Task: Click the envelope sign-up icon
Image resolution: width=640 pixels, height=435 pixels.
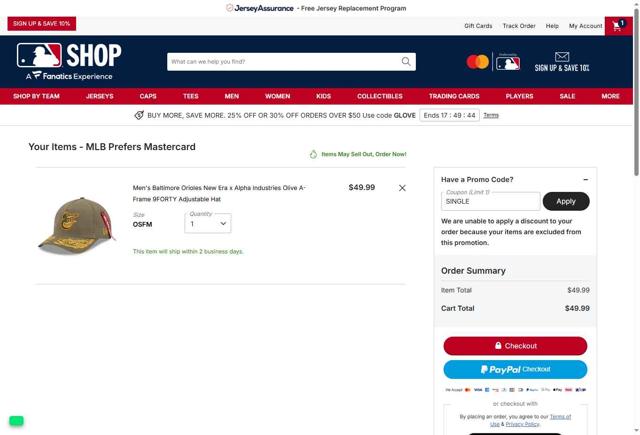Action: tap(562, 57)
